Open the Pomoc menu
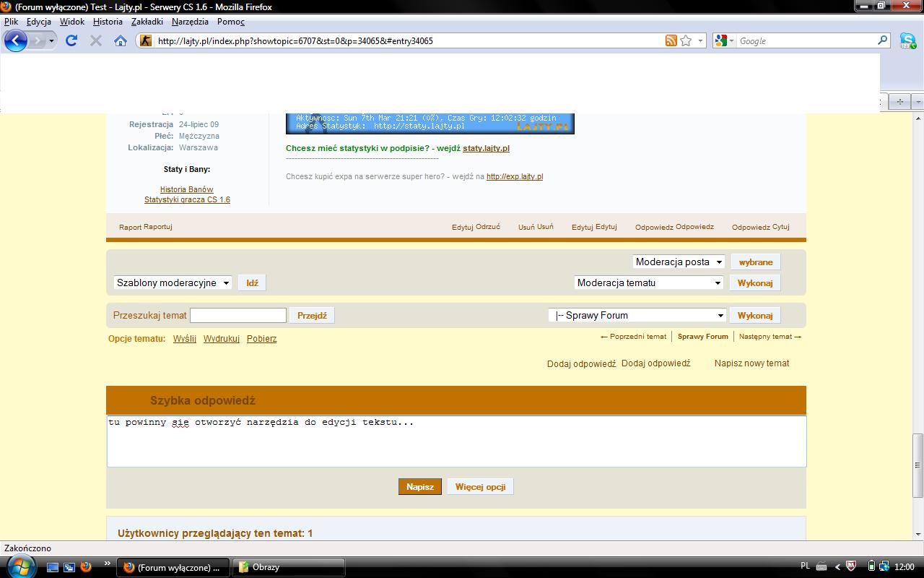 coord(231,22)
